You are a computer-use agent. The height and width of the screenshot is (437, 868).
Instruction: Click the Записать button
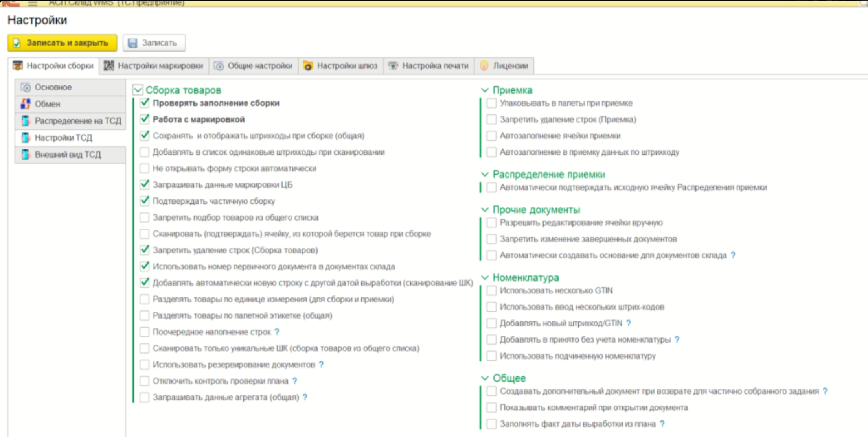pos(154,43)
